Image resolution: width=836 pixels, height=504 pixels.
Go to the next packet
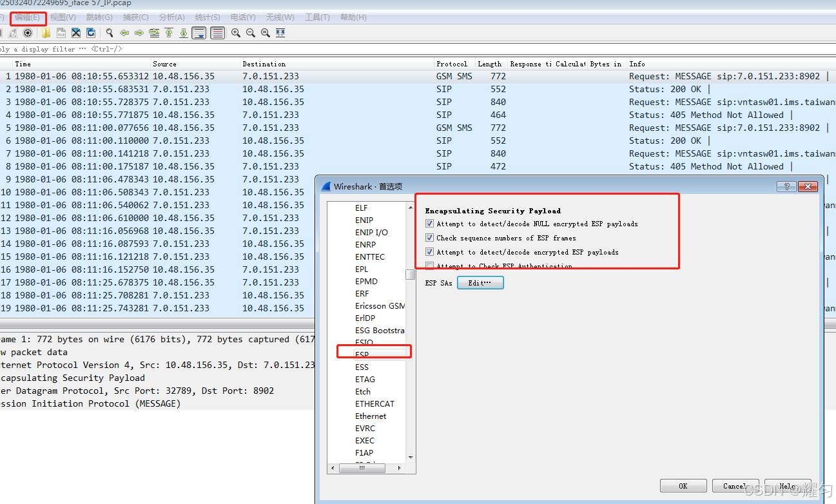point(139,33)
